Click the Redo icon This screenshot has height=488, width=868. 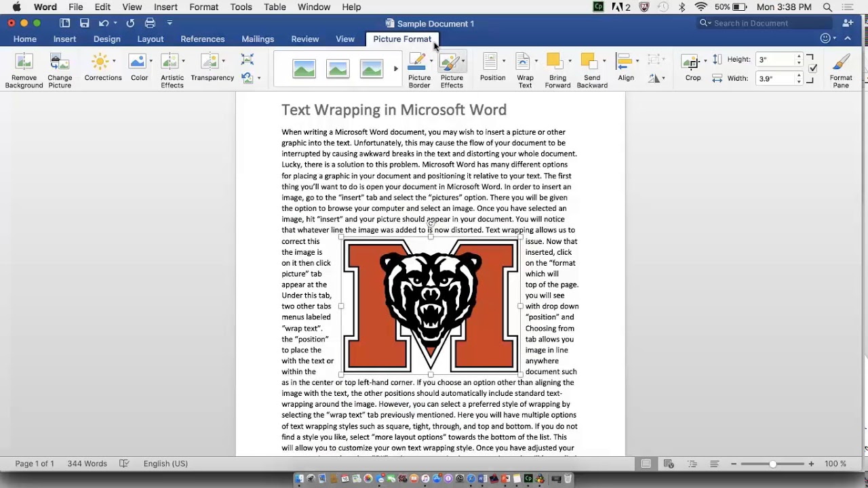coord(130,23)
